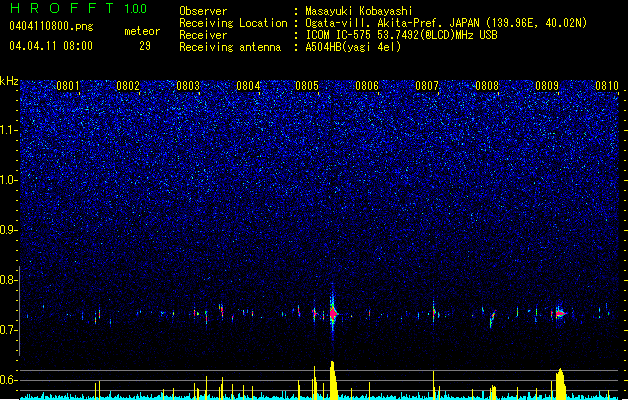Click the 0807 time marker
The height and width of the screenshot is (400, 629).
click(427, 86)
